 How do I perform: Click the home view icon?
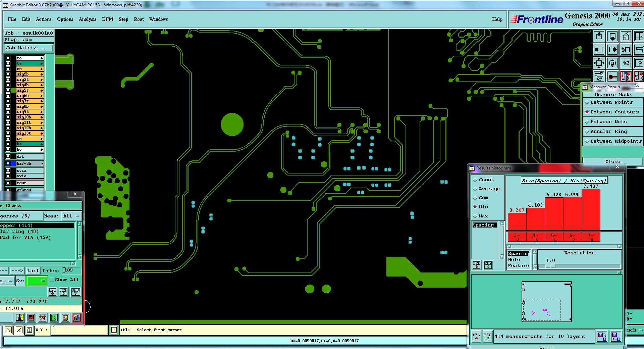click(x=626, y=36)
